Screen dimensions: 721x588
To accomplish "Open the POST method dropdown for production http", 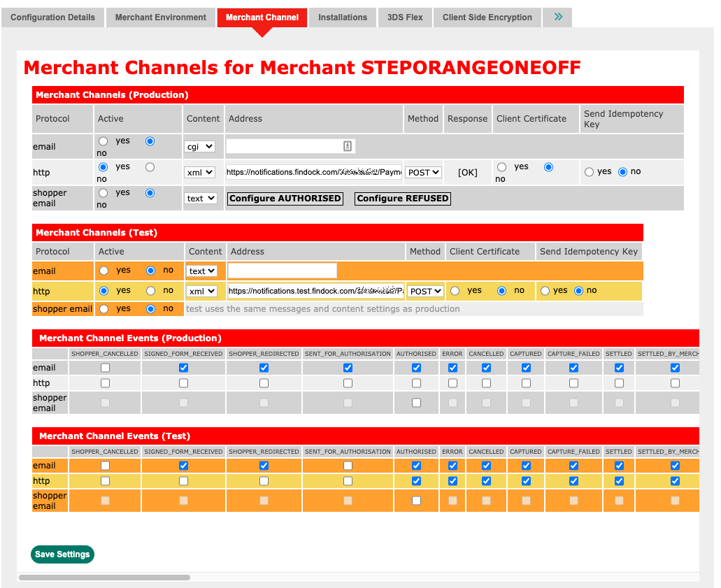I will coord(423,171).
